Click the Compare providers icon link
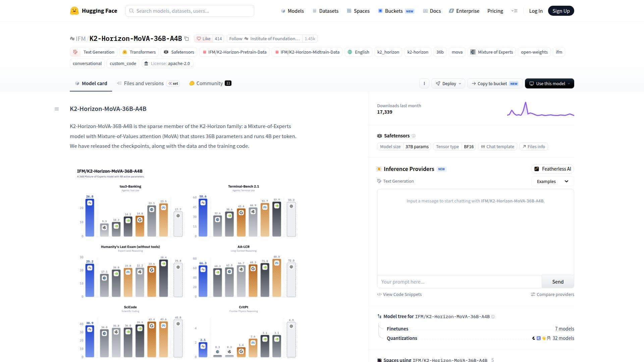 [x=552, y=294]
